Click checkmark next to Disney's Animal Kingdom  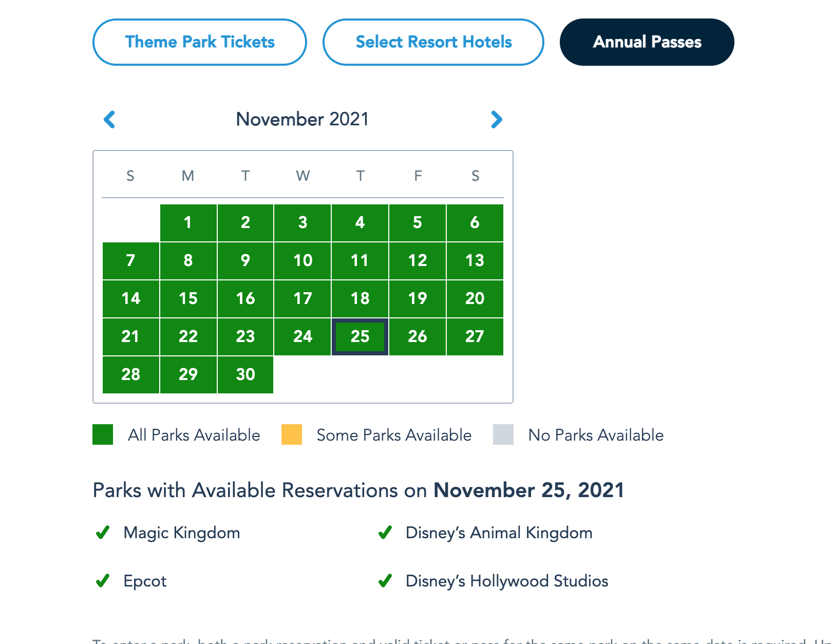385,533
